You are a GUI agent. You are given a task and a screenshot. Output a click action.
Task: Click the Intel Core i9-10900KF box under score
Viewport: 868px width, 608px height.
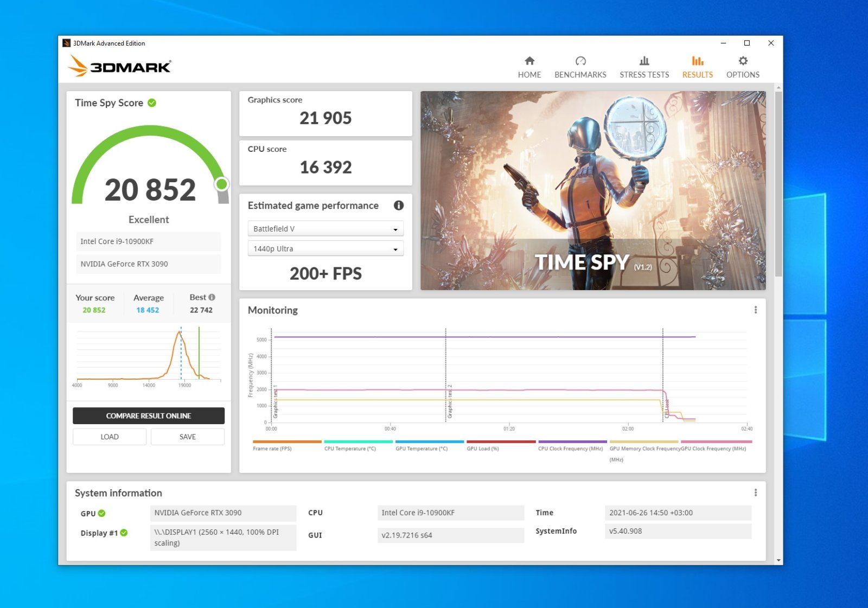pyautogui.click(x=149, y=241)
